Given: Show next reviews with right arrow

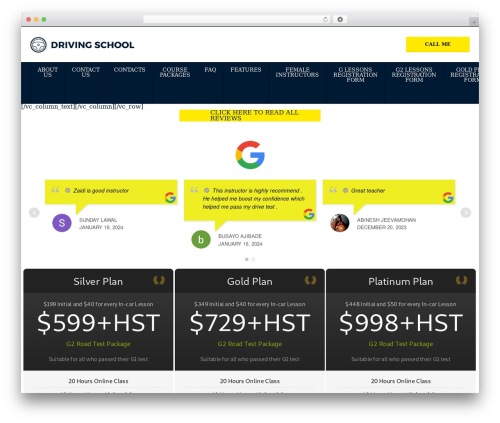Looking at the screenshot, I should (466, 212).
